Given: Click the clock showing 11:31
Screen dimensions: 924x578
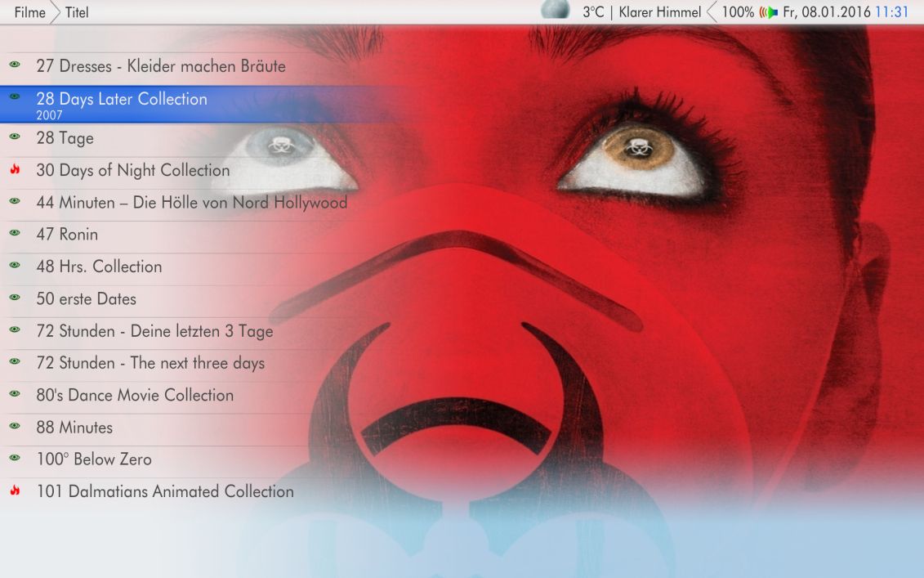Looking at the screenshot, I should tap(891, 12).
